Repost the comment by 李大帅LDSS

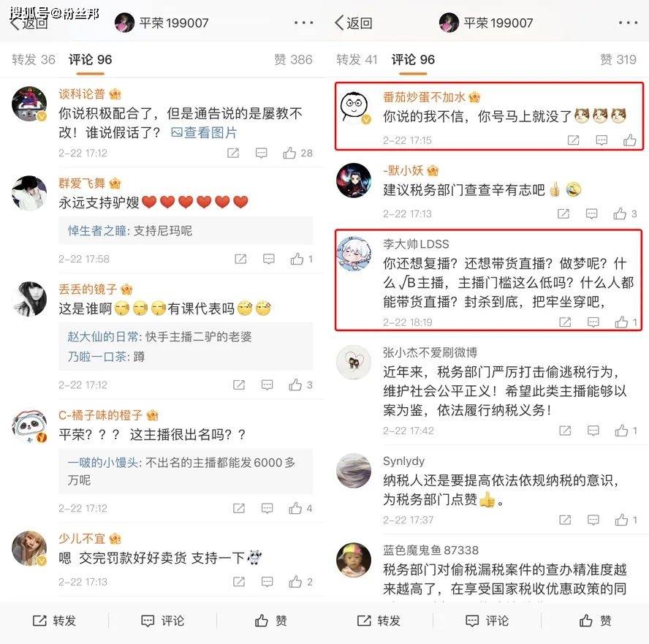coord(565,322)
